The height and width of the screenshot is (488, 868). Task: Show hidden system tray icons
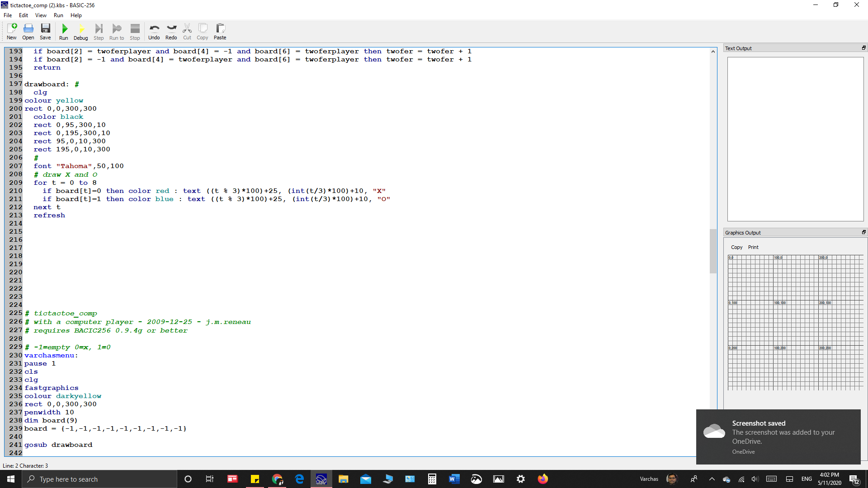[x=712, y=479]
